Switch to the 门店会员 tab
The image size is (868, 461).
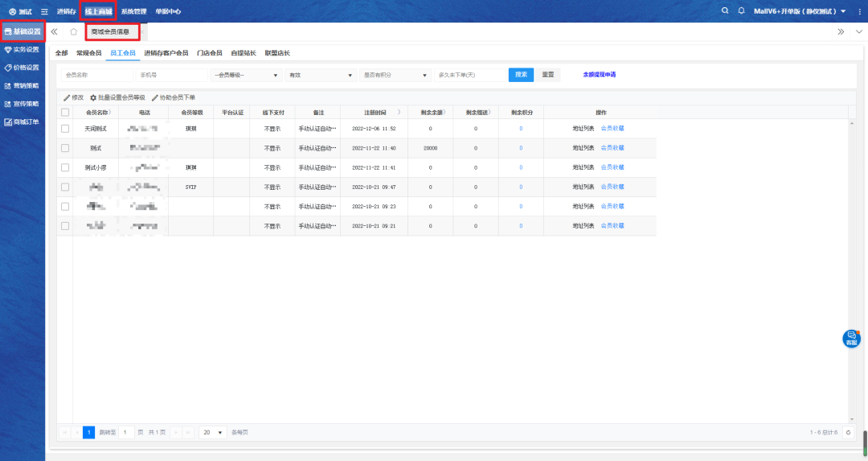[209, 53]
